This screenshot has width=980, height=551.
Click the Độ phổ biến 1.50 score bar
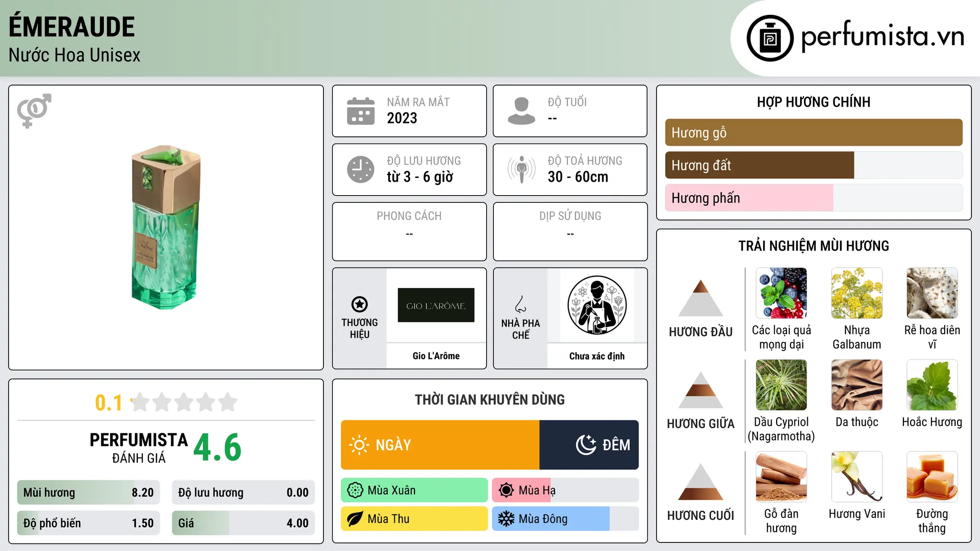pos(89,523)
